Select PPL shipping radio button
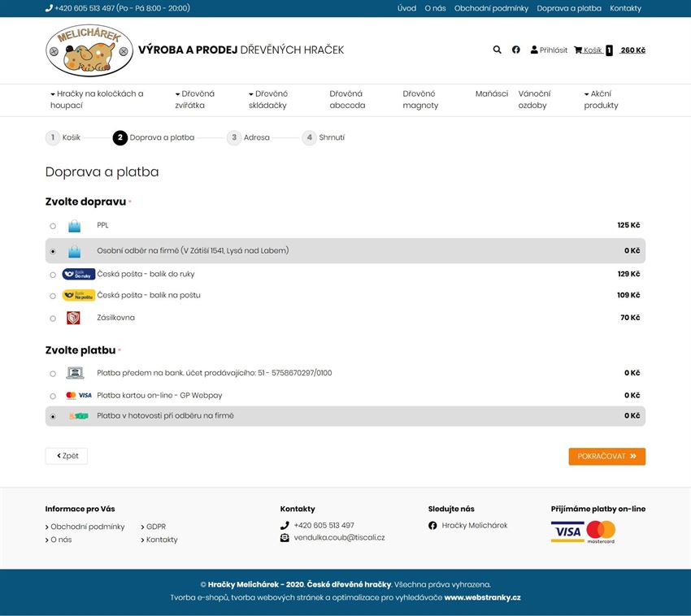Screen dimensions: 691x616 coord(53,226)
